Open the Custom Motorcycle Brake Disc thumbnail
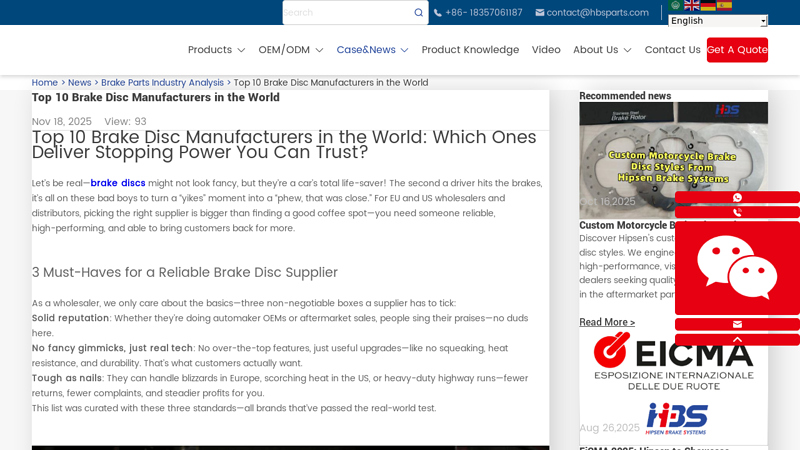 [x=673, y=161]
